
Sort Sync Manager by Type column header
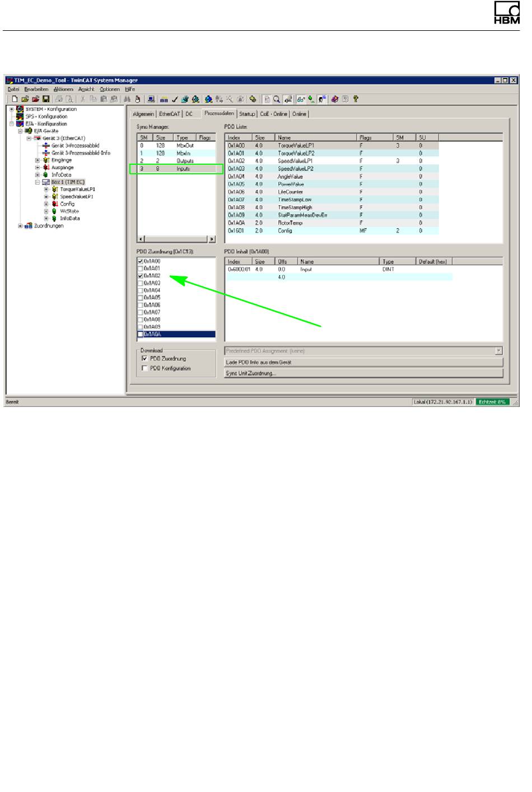click(185, 137)
